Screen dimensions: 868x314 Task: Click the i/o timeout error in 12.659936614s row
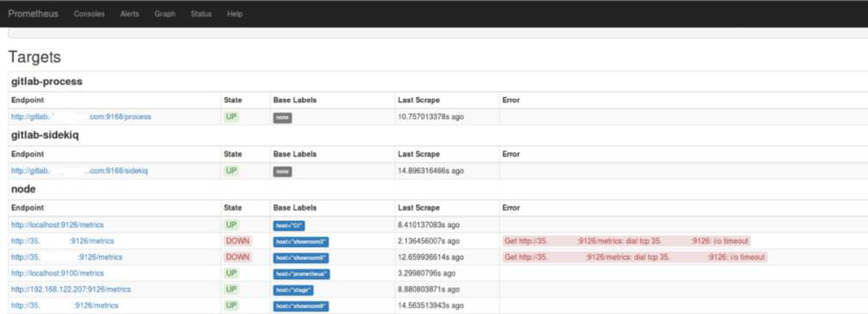(x=635, y=257)
